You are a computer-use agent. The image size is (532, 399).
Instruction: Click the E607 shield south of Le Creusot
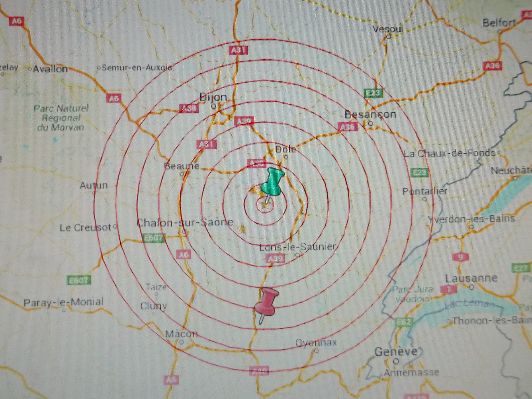79,280
